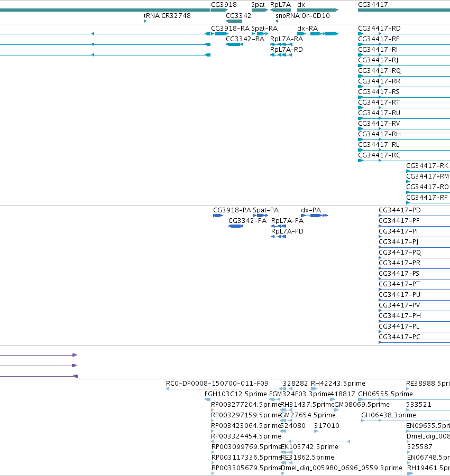This screenshot has width=450, height=476.
Task: Click protein CG34417-PJ
Action: pos(398,242)
